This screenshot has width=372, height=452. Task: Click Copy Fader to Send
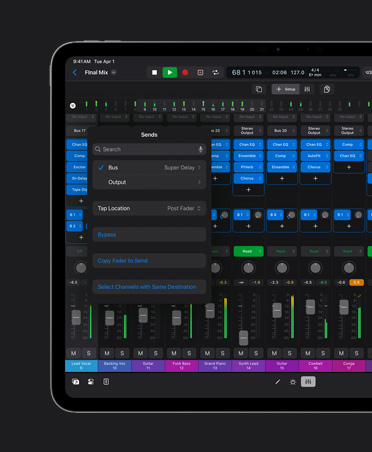(149, 261)
